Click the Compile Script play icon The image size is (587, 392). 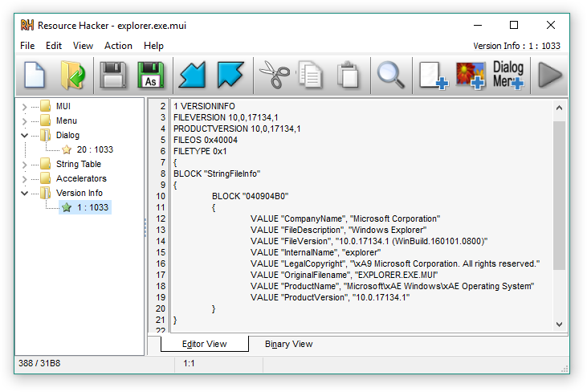550,76
